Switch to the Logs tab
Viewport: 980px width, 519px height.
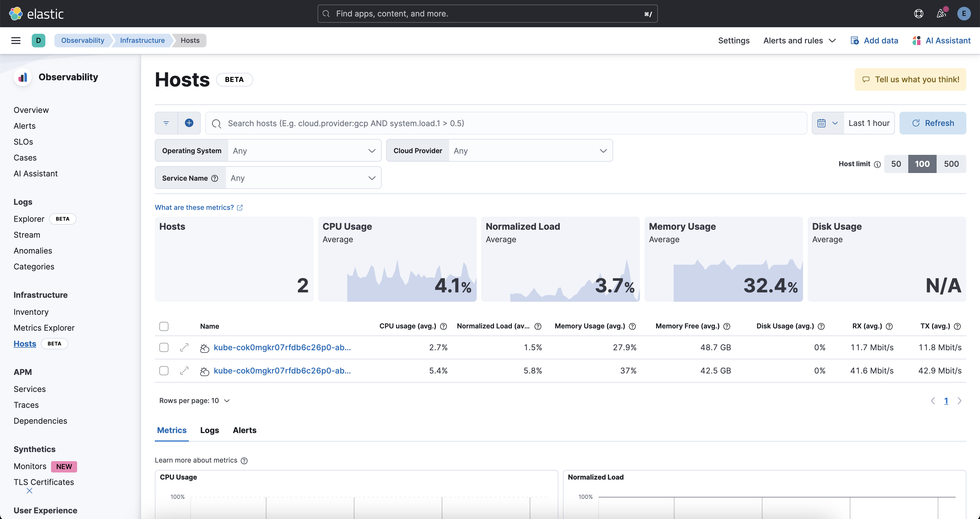(x=209, y=430)
